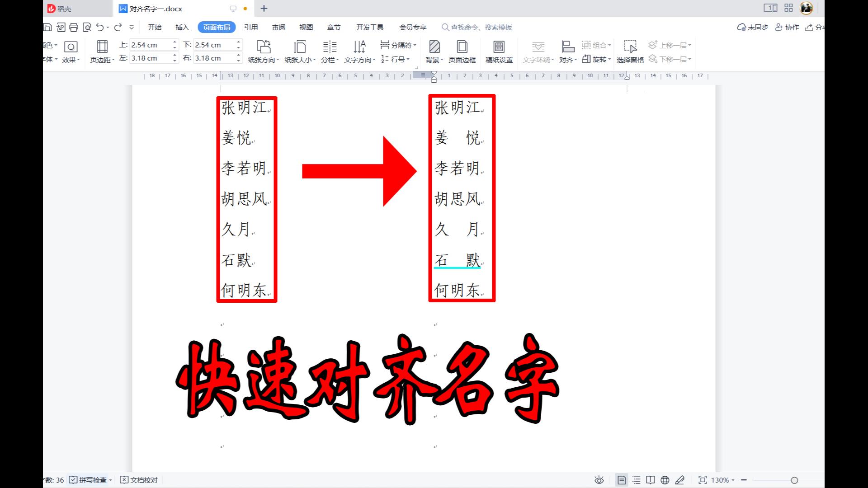Screen dimensions: 868x488
Task: Switch to the 插入 ribbon tab
Action: tap(181, 27)
